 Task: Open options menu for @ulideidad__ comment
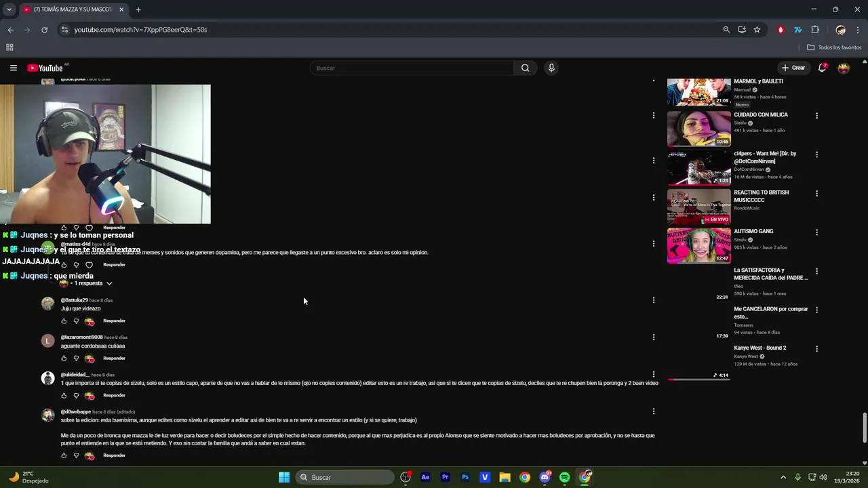click(654, 374)
